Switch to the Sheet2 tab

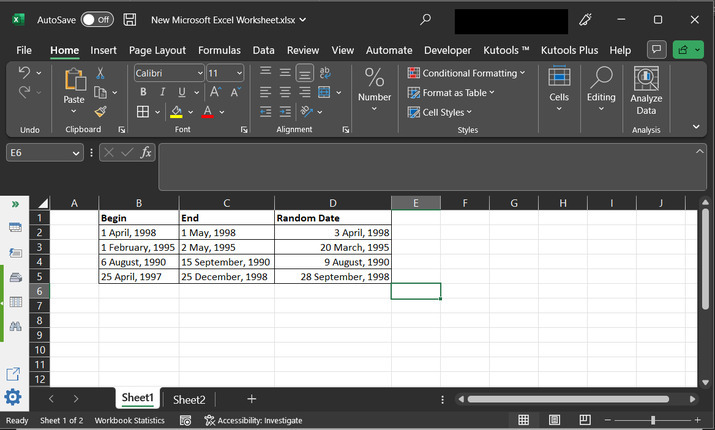(x=189, y=399)
